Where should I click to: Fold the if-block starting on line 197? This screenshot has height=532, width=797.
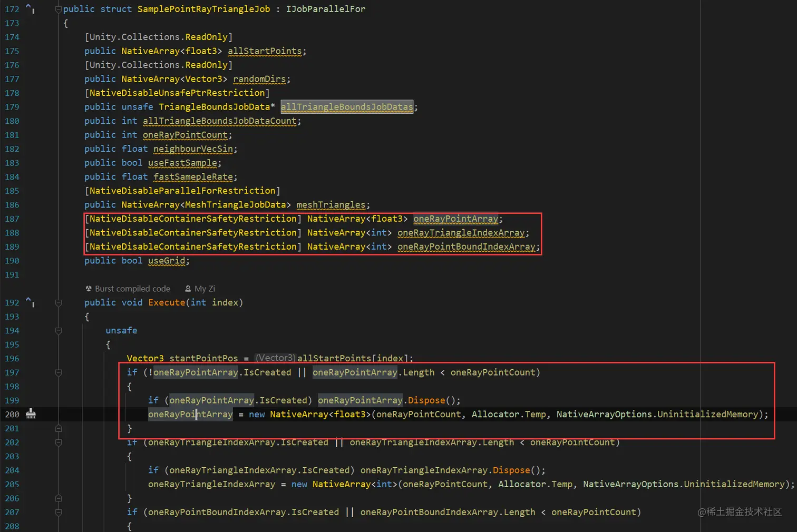[59, 372]
